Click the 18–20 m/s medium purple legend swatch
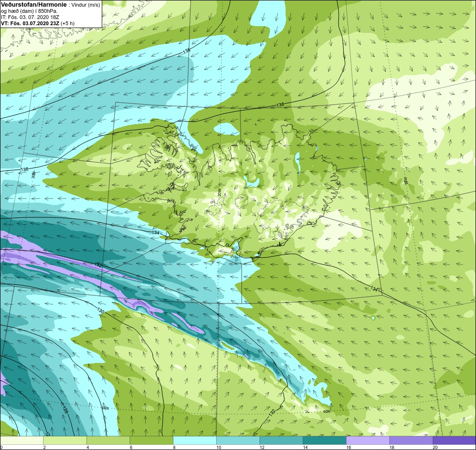Screen dimensions: 476x450 (411, 440)
